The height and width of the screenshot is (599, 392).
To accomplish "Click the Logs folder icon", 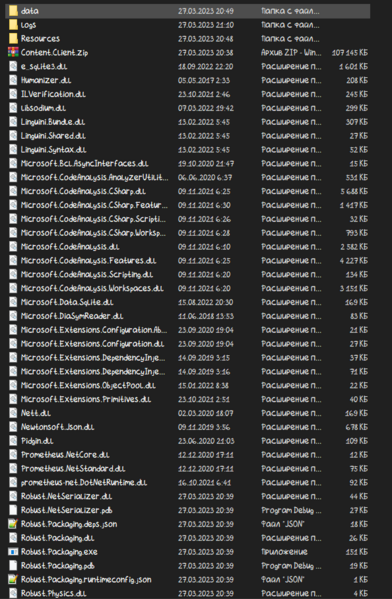I will (x=13, y=25).
